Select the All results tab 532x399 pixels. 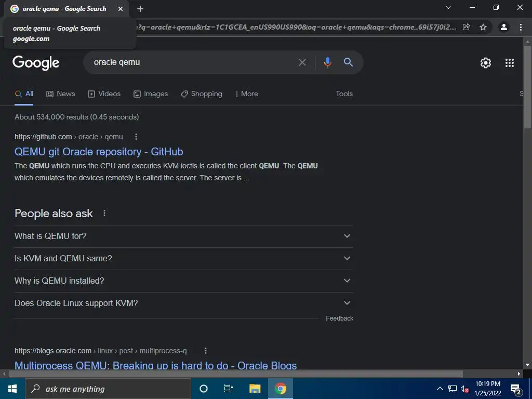coord(24,94)
